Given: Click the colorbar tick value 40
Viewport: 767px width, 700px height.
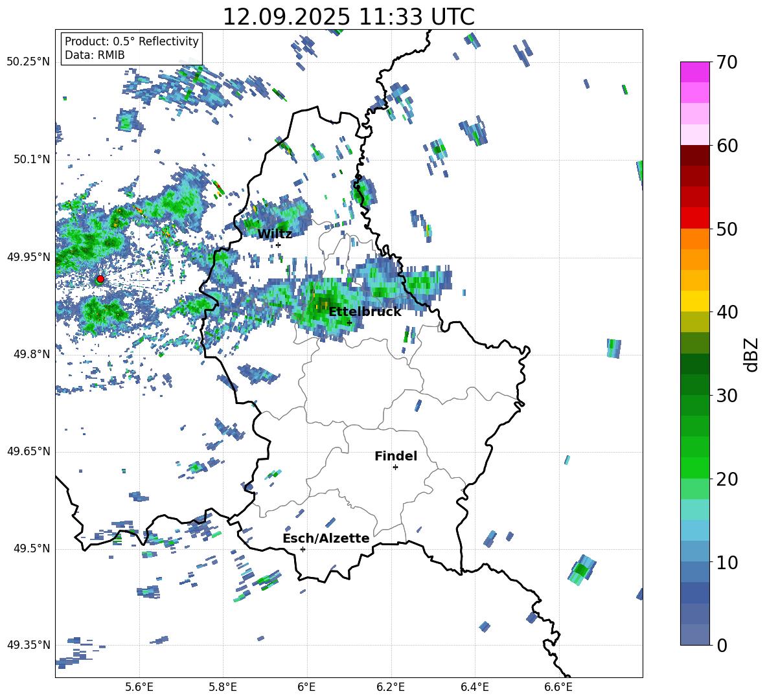Looking at the screenshot, I should pyautogui.click(x=727, y=312).
